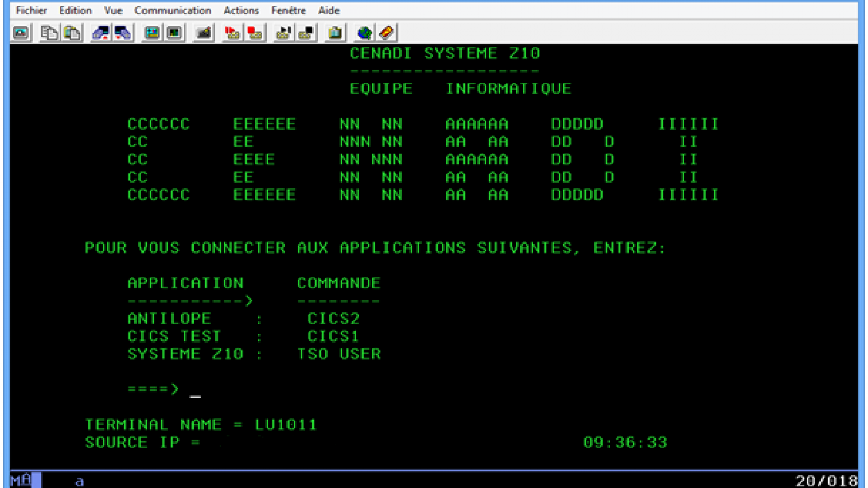Open the keyboard remap icon
The width and height of the screenshot is (868, 488).
tap(204, 33)
